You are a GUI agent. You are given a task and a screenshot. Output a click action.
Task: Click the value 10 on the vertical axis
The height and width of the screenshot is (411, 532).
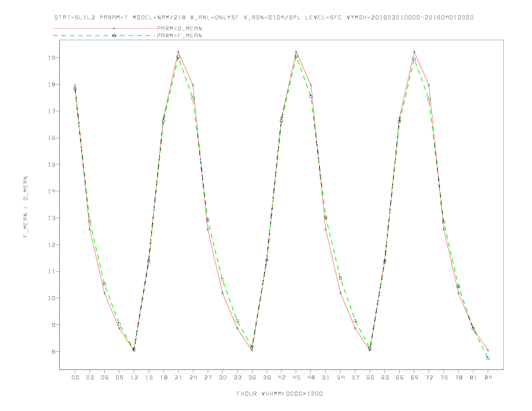(x=51, y=298)
